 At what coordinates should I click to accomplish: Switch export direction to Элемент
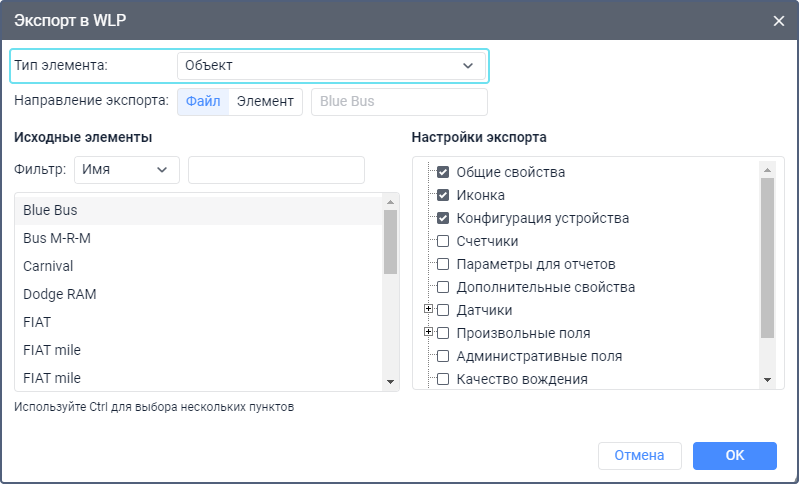(265, 101)
